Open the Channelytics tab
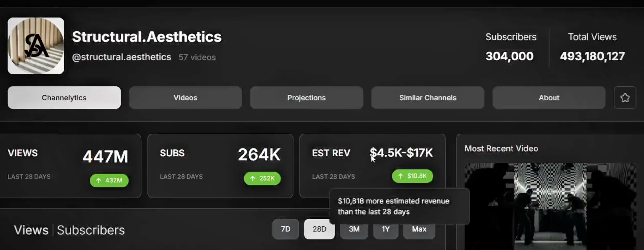644x250 pixels. click(x=64, y=98)
